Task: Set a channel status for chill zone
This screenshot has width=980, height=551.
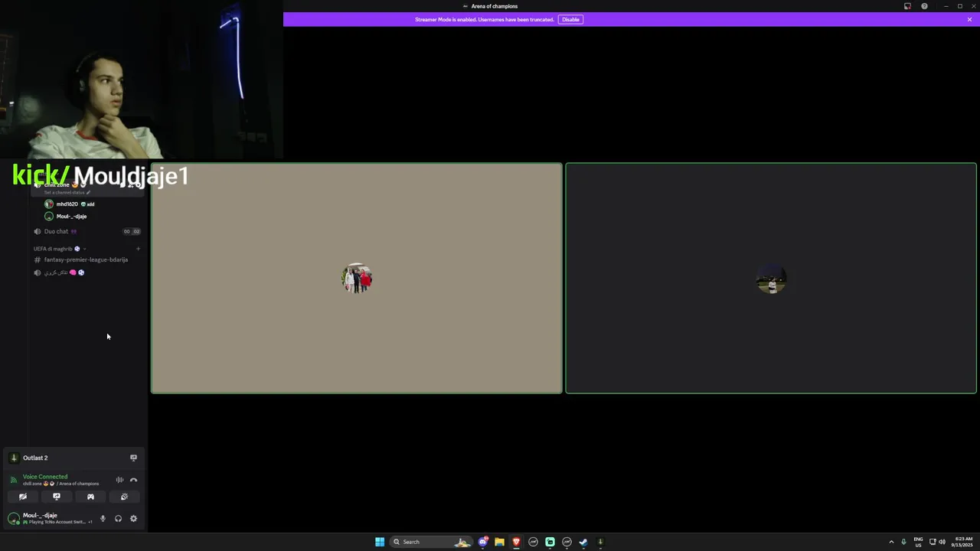Action: click(x=67, y=192)
